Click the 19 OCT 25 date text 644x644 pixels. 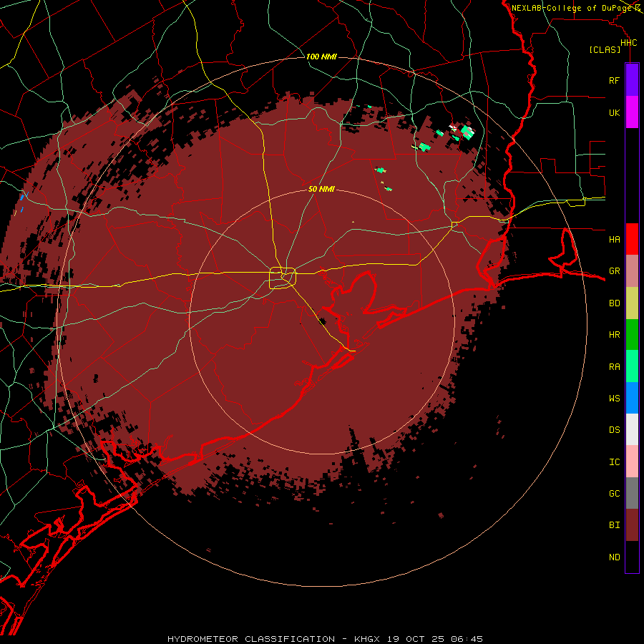pos(415,639)
